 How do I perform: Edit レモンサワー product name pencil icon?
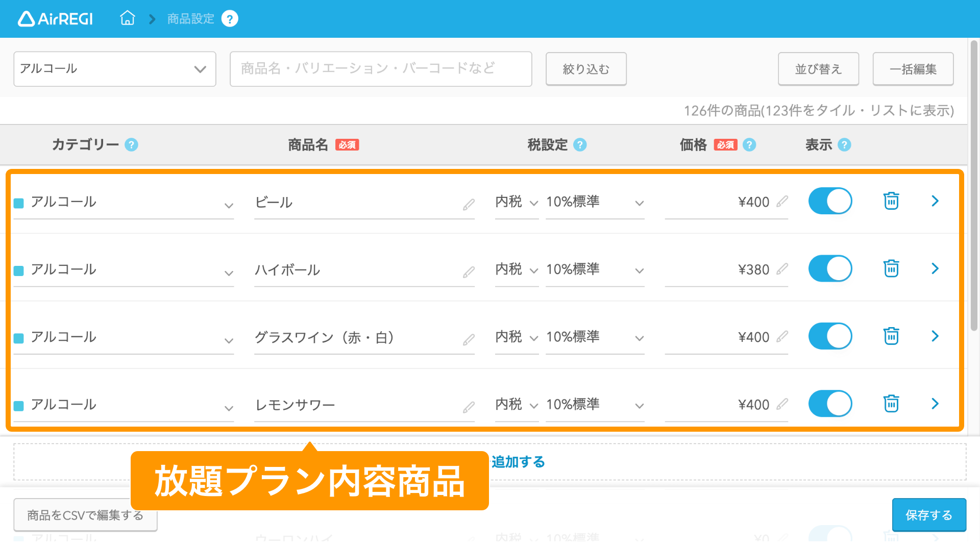click(469, 407)
